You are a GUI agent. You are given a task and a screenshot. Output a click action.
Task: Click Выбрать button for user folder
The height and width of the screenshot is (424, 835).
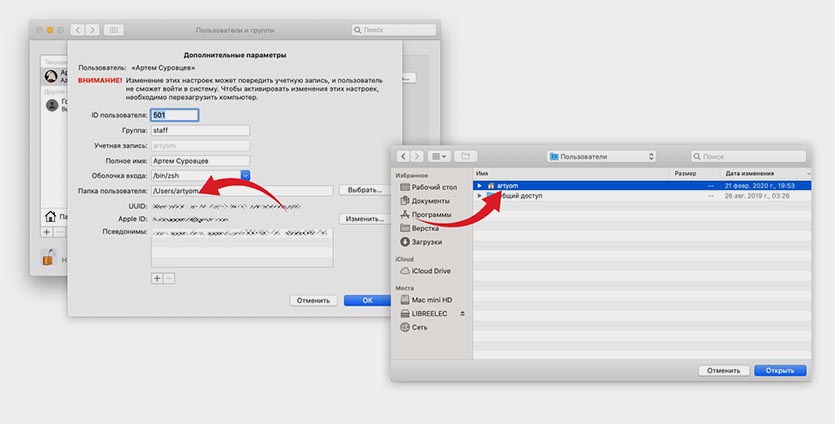(x=365, y=190)
